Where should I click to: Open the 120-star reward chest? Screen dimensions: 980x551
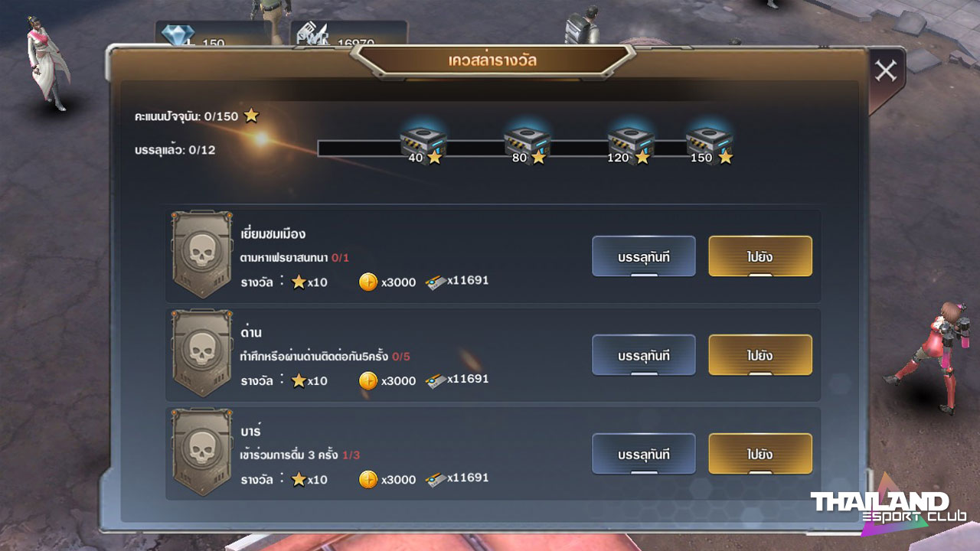631,142
